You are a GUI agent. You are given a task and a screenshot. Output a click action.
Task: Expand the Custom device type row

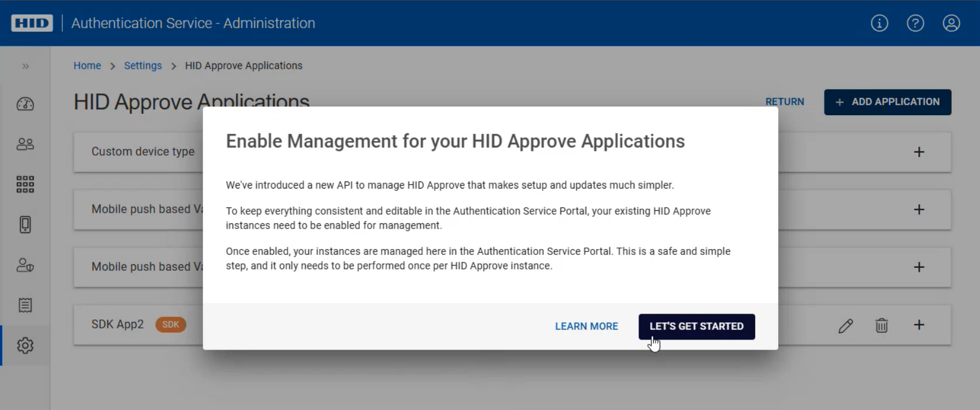point(919,152)
